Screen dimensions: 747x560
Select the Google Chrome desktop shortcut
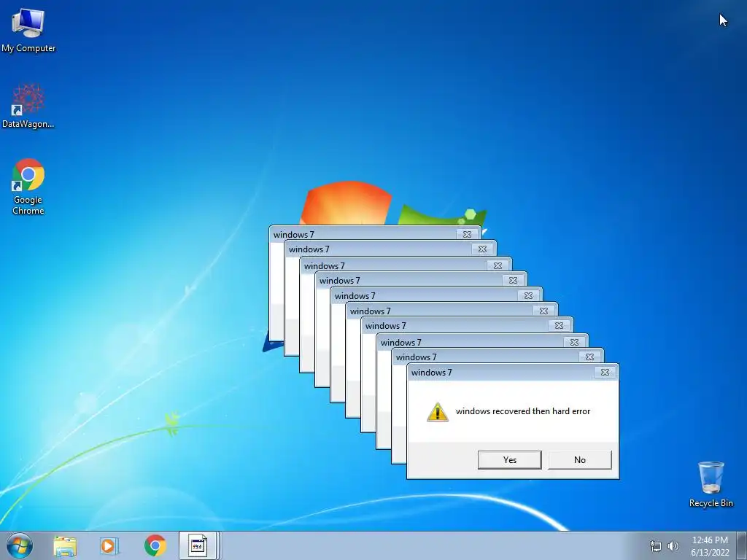(28, 187)
